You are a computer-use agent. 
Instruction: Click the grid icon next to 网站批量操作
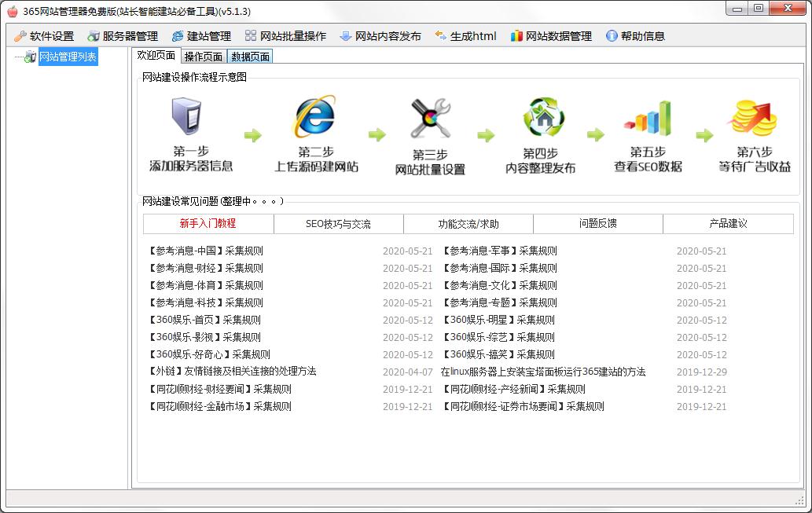pyautogui.click(x=251, y=35)
